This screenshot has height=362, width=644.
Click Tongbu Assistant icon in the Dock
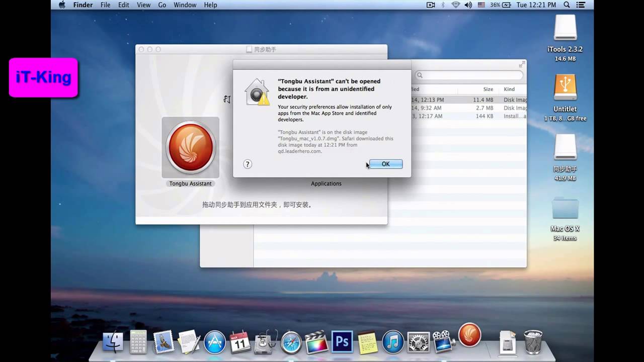pos(470,335)
